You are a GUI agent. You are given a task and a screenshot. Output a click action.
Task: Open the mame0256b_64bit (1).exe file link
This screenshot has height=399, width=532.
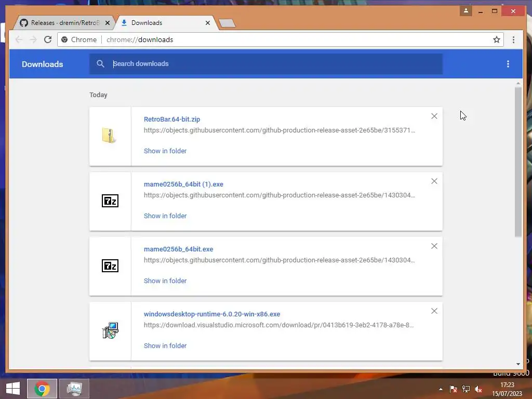pos(183,184)
